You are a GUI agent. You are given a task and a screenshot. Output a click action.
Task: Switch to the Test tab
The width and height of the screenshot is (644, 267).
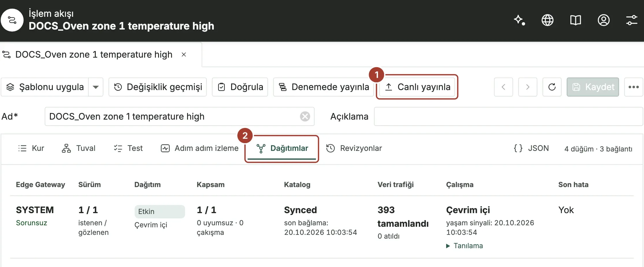128,148
